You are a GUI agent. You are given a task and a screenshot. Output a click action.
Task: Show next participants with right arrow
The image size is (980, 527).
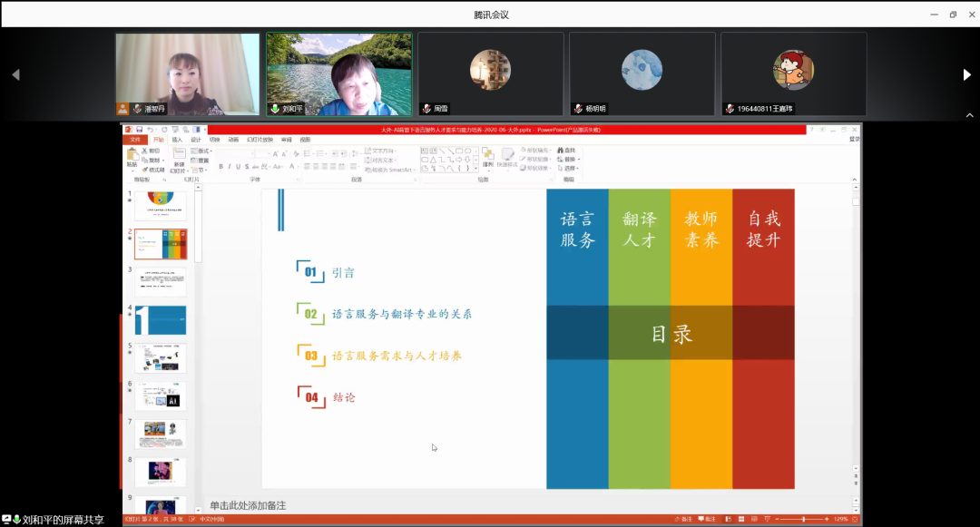(966, 75)
